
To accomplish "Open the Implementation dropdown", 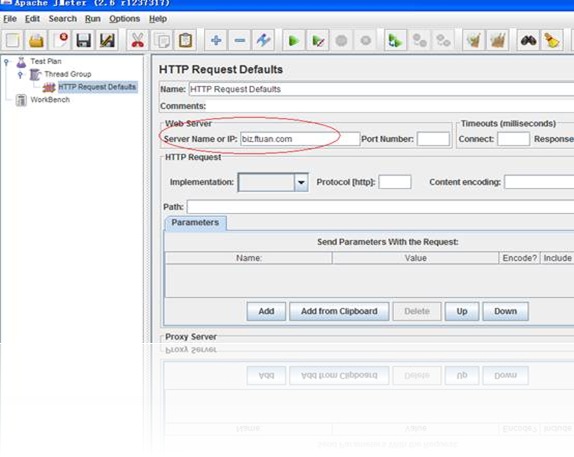I will pos(273,182).
